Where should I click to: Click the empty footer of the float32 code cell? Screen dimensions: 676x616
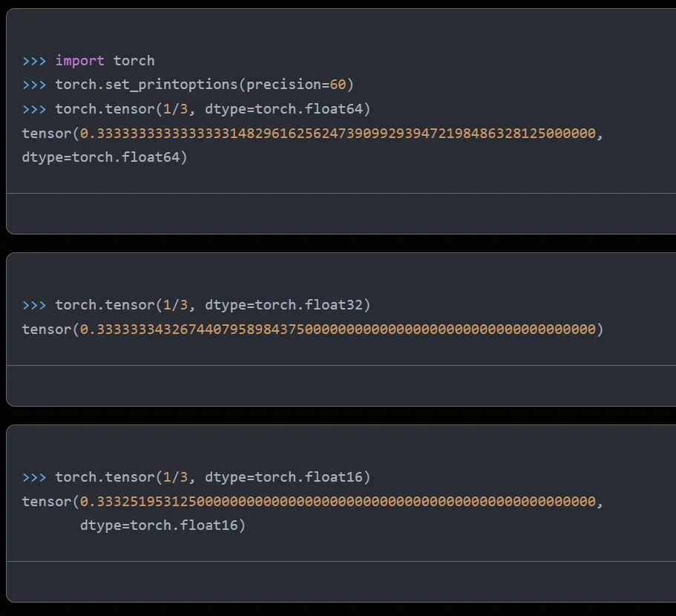click(341, 386)
